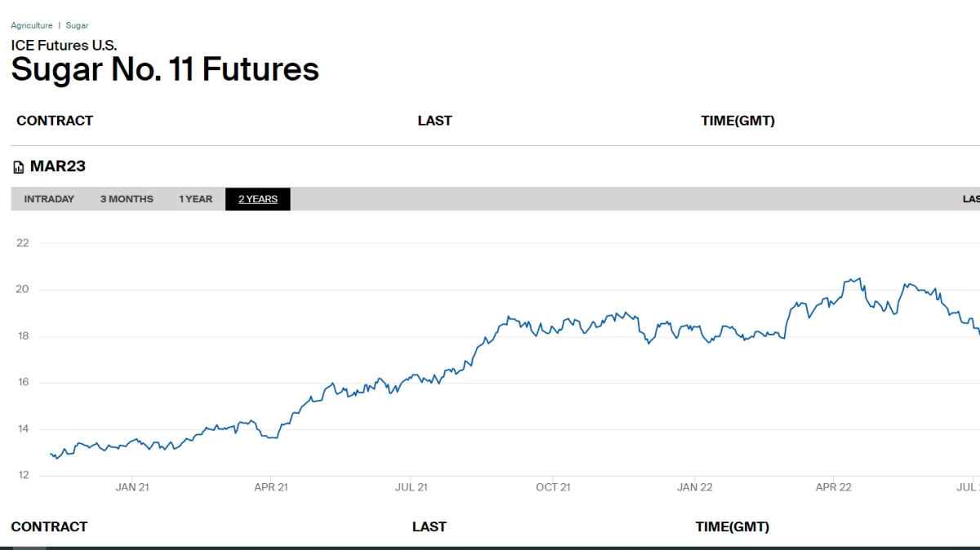The width and height of the screenshot is (980, 550).
Task: Click the chart report icon beside MAR23
Action: coord(19,167)
